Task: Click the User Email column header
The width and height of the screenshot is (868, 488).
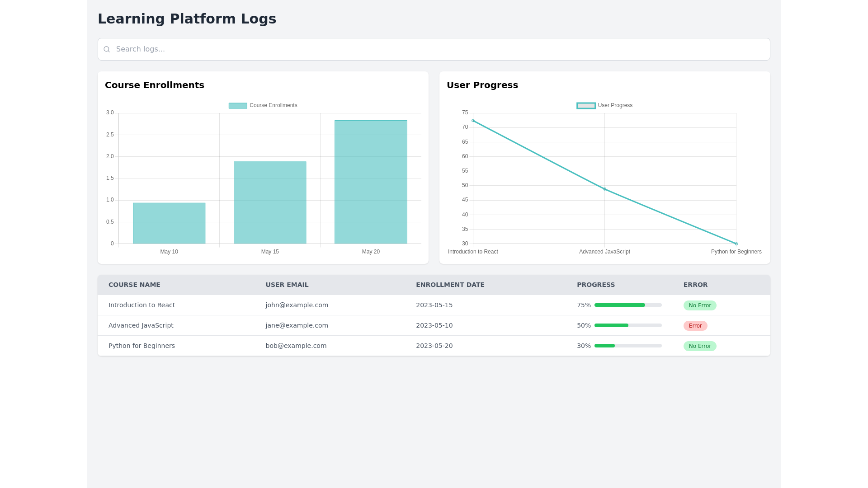Action: click(x=287, y=285)
